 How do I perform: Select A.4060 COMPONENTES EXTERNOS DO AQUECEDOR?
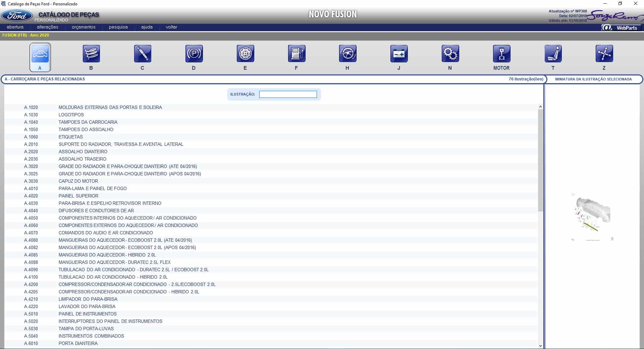click(271, 225)
